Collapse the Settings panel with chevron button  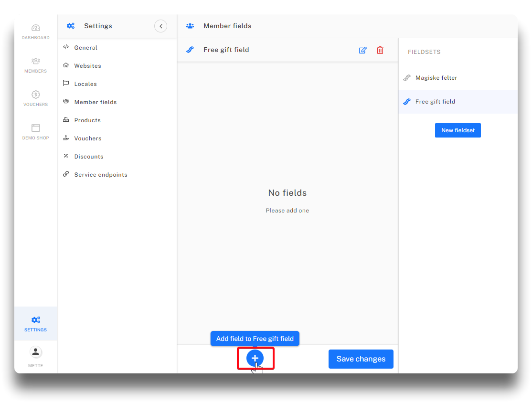coord(160,26)
